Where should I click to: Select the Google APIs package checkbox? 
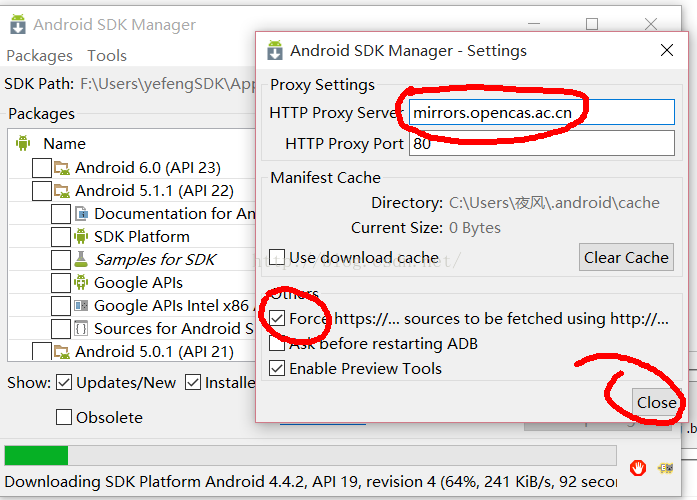click(x=61, y=282)
